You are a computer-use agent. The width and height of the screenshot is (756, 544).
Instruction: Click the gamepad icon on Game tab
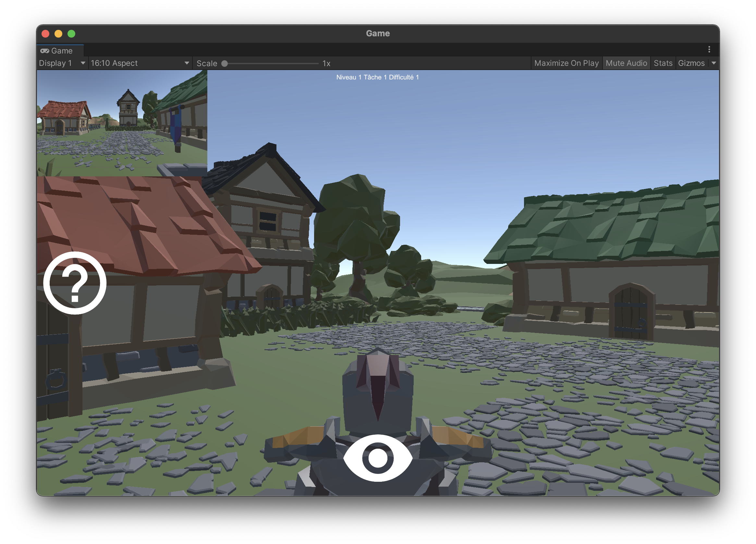45,51
